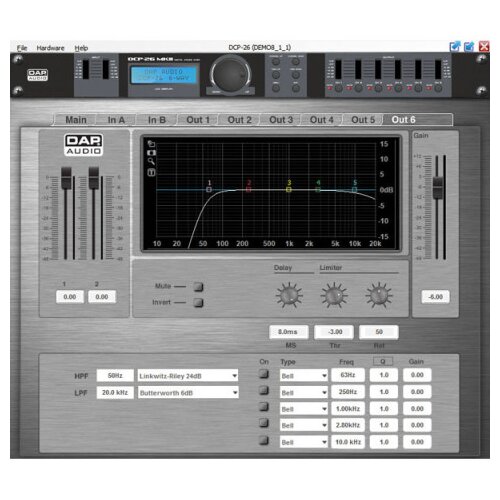Image resolution: width=500 pixels, height=500 pixels.
Task: Select green EQ band 4 node on graph
Action: tap(318, 189)
